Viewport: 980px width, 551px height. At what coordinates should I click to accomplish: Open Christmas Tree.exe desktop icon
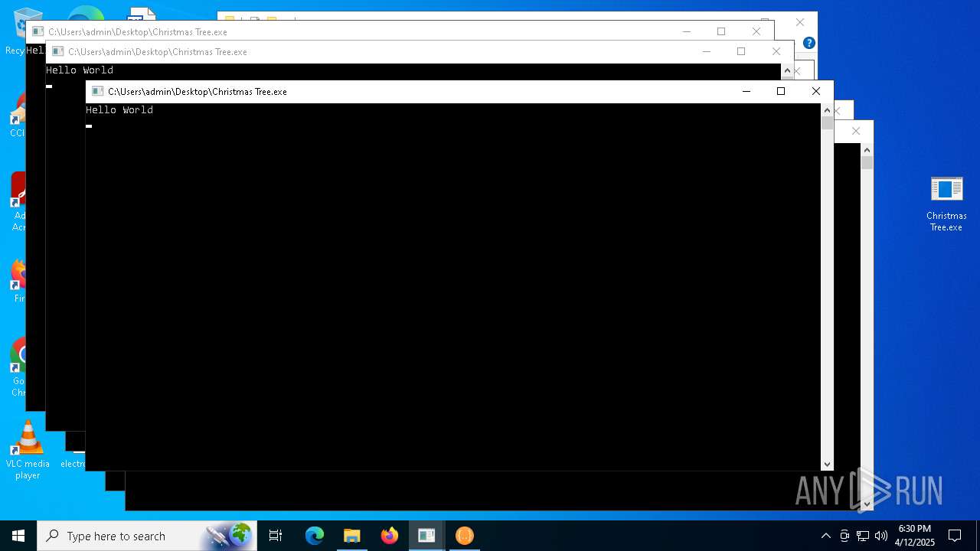coord(946,203)
